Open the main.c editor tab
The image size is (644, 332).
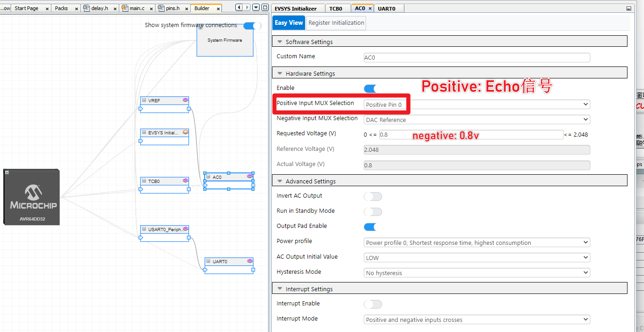pyautogui.click(x=137, y=8)
